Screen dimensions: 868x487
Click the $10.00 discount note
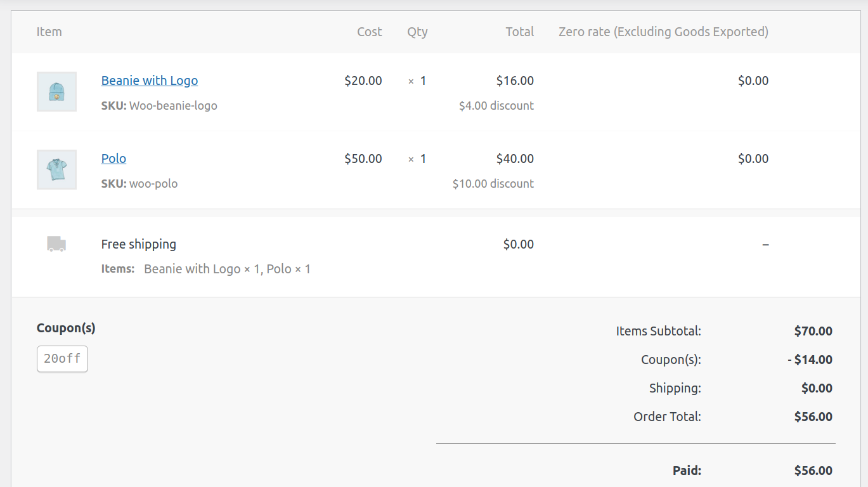[493, 184]
